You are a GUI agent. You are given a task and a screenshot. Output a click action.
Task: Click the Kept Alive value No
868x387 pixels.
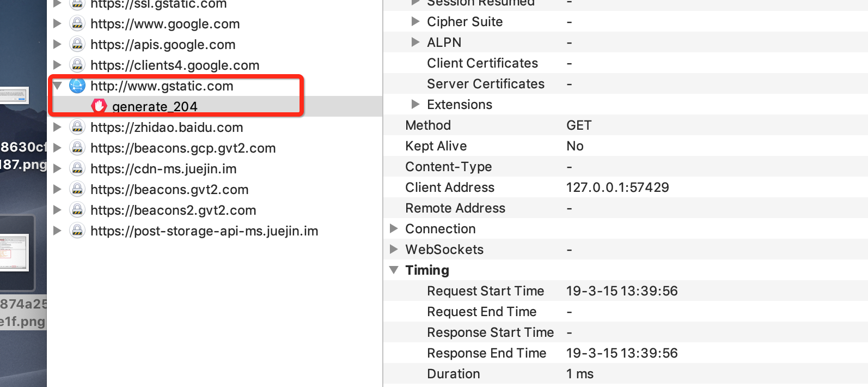pyautogui.click(x=575, y=146)
